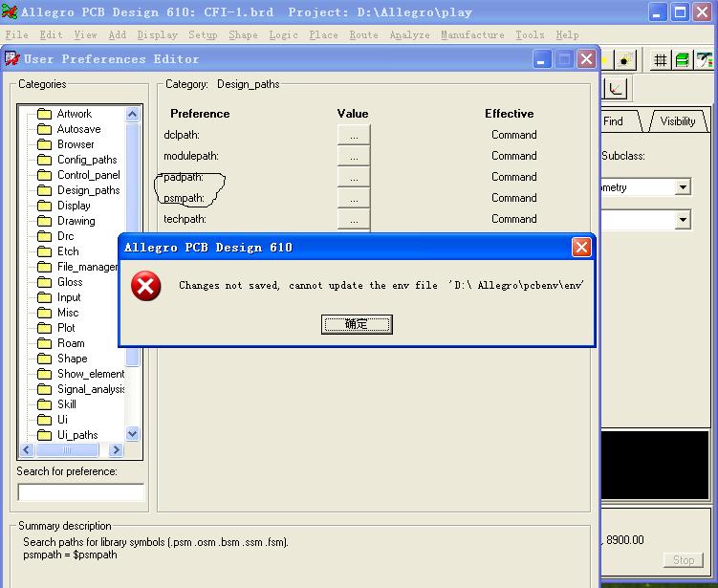Open the Display menu
718x588 pixels.
coord(158,34)
